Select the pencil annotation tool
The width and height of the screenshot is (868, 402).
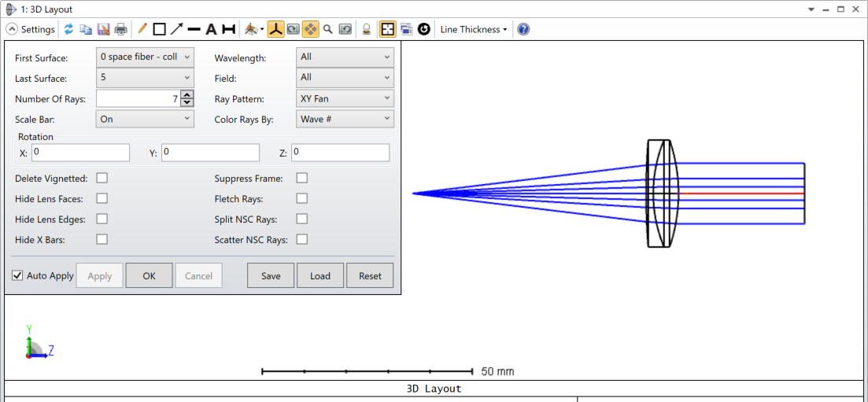pos(142,29)
